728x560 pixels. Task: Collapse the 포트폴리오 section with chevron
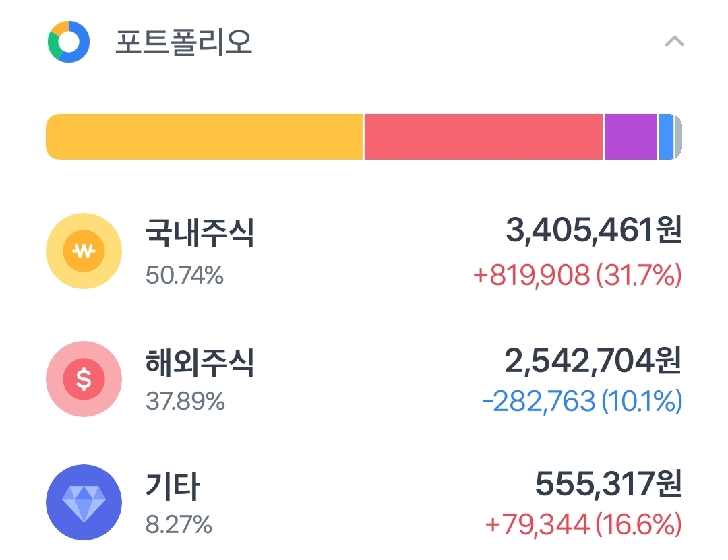click(674, 42)
